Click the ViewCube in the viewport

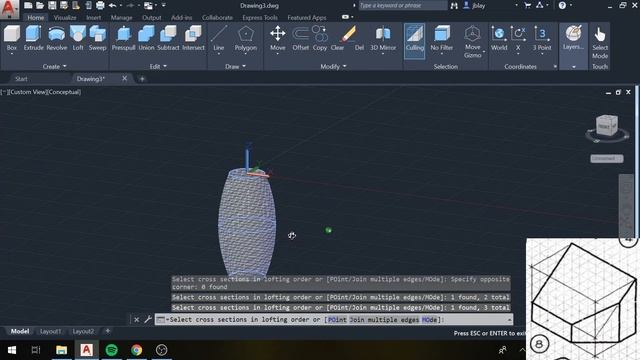(607, 126)
